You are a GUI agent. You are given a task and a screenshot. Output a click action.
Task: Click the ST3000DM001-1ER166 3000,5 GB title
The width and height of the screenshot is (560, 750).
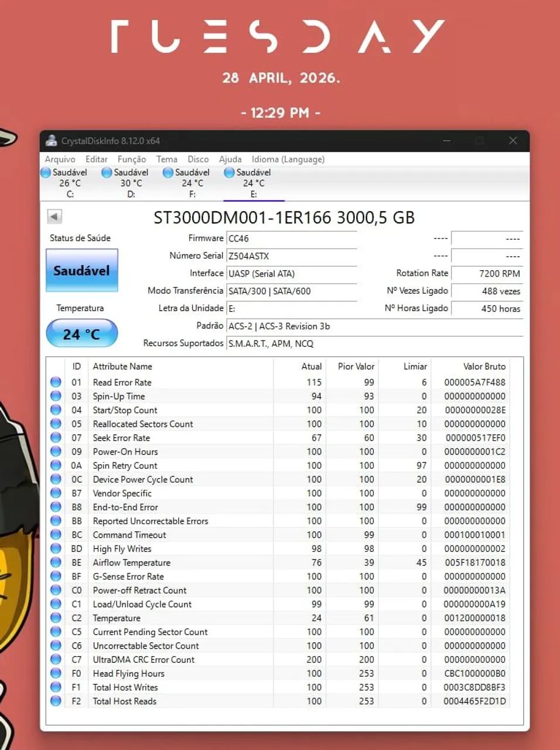point(284,217)
